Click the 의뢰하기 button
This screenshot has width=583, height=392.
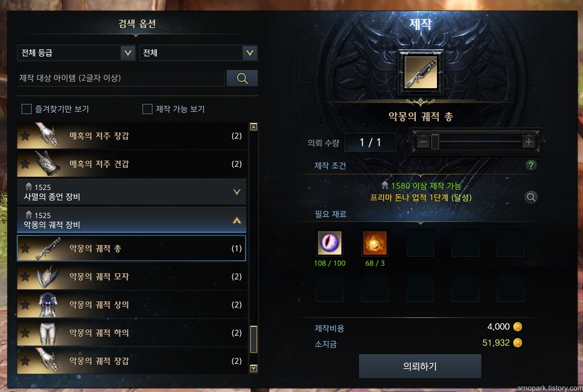tap(420, 366)
